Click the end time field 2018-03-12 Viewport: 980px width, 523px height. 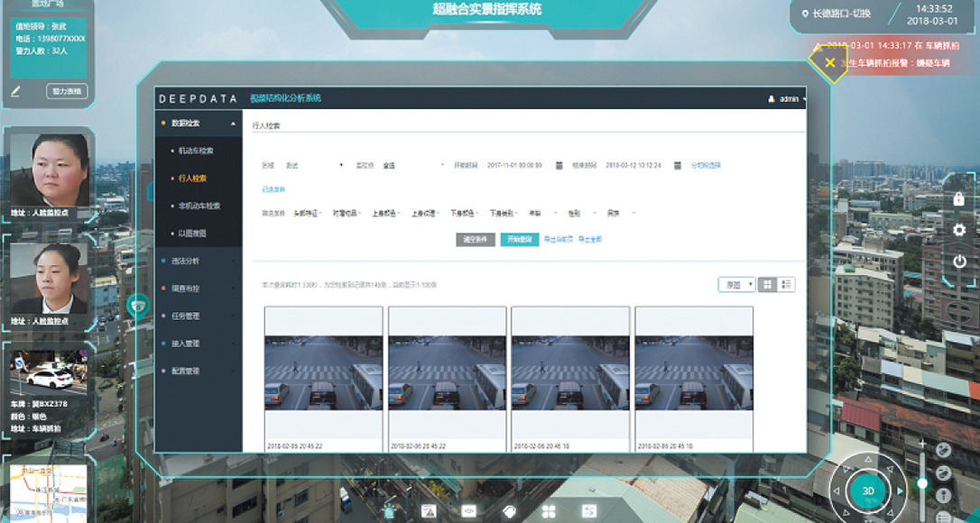[x=633, y=166]
